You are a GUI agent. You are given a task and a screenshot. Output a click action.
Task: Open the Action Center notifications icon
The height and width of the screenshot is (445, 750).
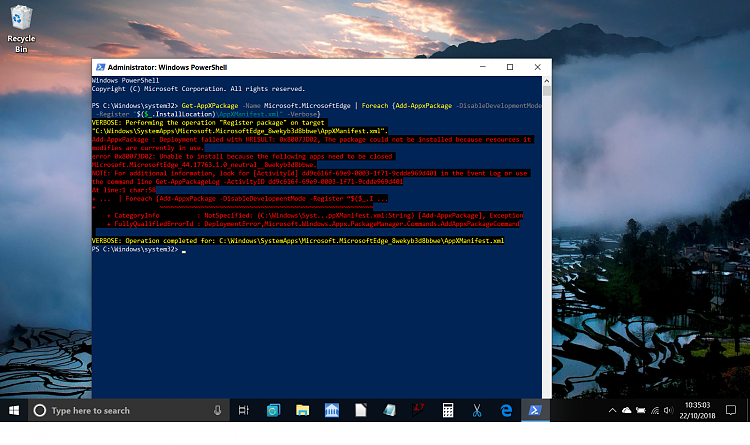tap(731, 411)
